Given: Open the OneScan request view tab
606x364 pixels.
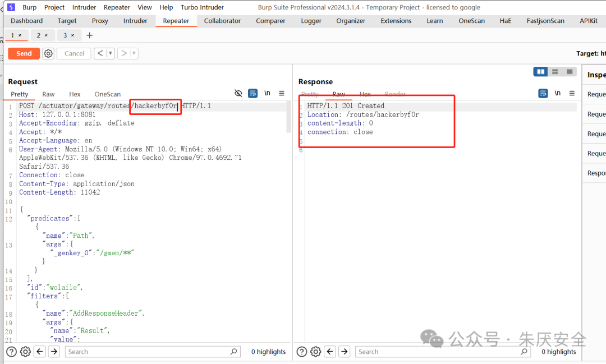Looking at the screenshot, I should pyautogui.click(x=107, y=94).
